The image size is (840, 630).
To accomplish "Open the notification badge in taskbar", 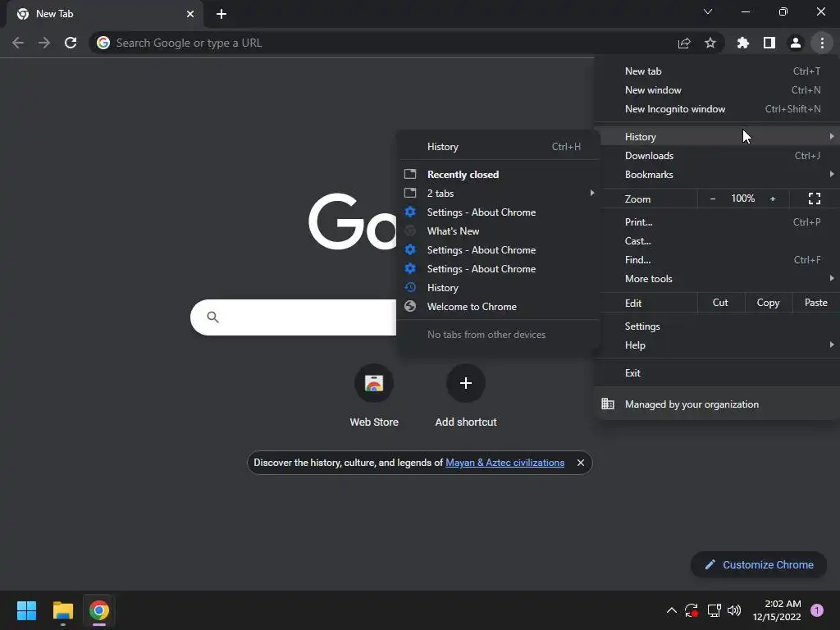I will click(816, 610).
